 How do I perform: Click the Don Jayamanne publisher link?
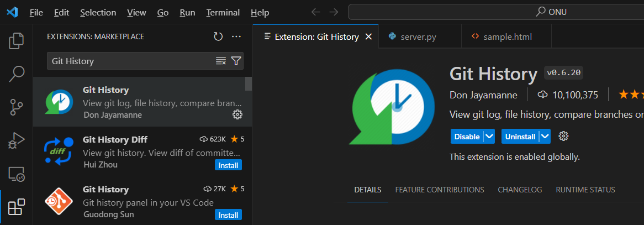tap(483, 96)
